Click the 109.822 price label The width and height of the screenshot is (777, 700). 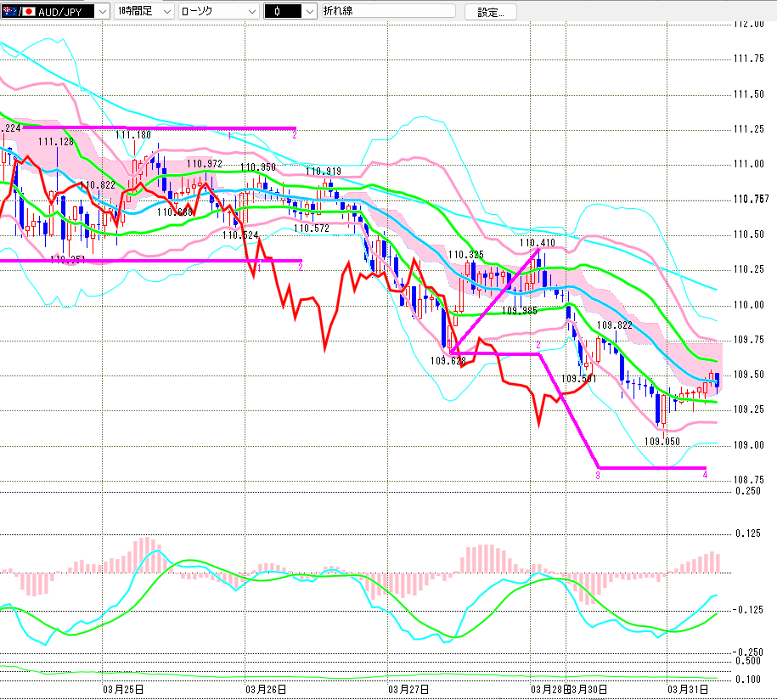(x=614, y=325)
